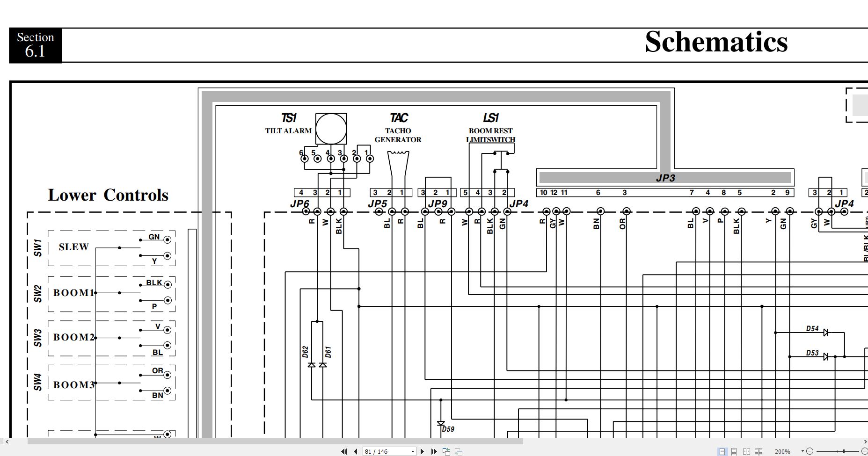Go to the first page
The width and height of the screenshot is (868, 456).
(x=344, y=451)
